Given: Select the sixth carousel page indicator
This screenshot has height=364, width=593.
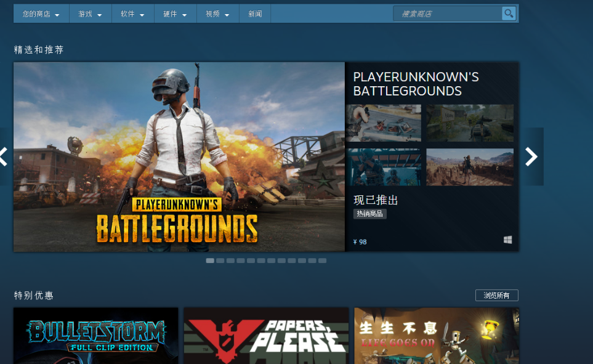Looking at the screenshot, I should click(x=261, y=261).
